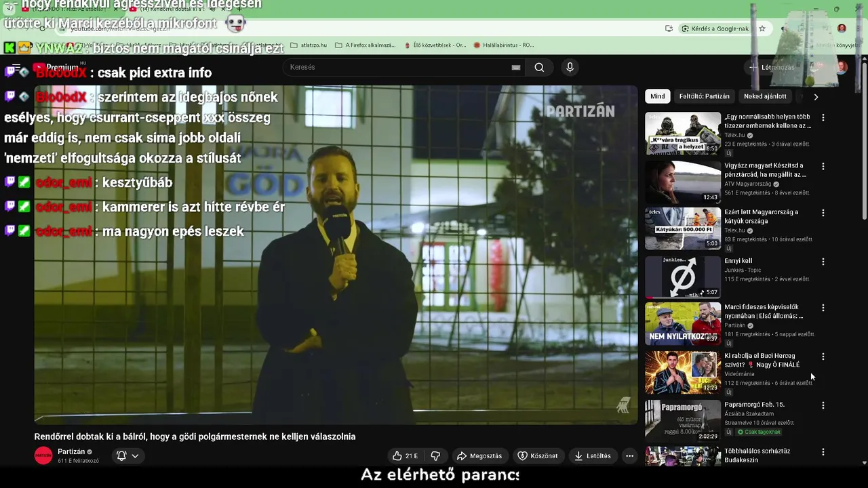Click the youtube.com address bar URL
868x488 pixels.
point(121,28)
